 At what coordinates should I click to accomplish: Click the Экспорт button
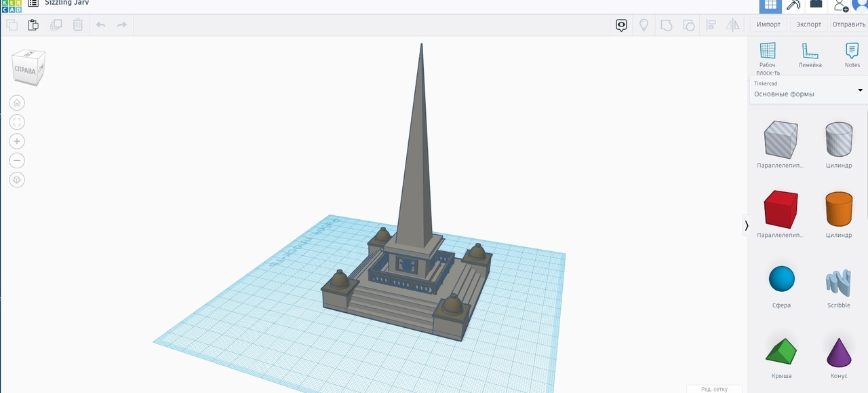[x=809, y=24]
